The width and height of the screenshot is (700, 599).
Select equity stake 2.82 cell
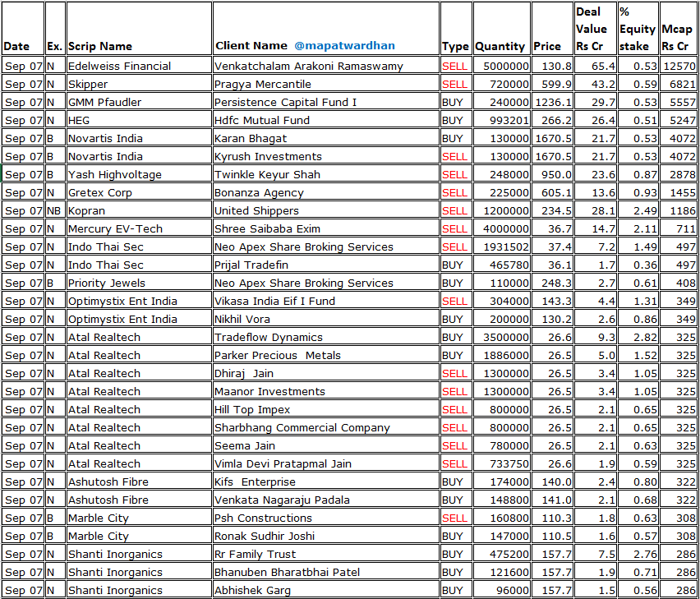[x=638, y=337]
